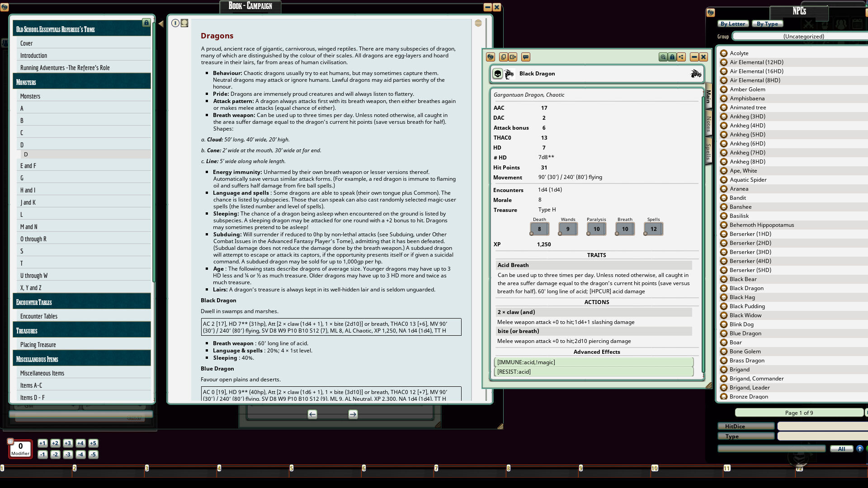Click the dragon portrait at right of name field

pos(696,74)
